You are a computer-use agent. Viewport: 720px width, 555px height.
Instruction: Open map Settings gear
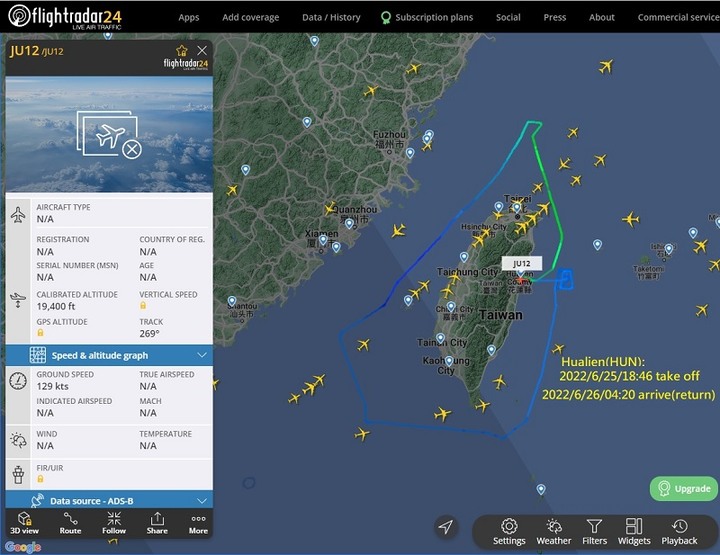[509, 532]
